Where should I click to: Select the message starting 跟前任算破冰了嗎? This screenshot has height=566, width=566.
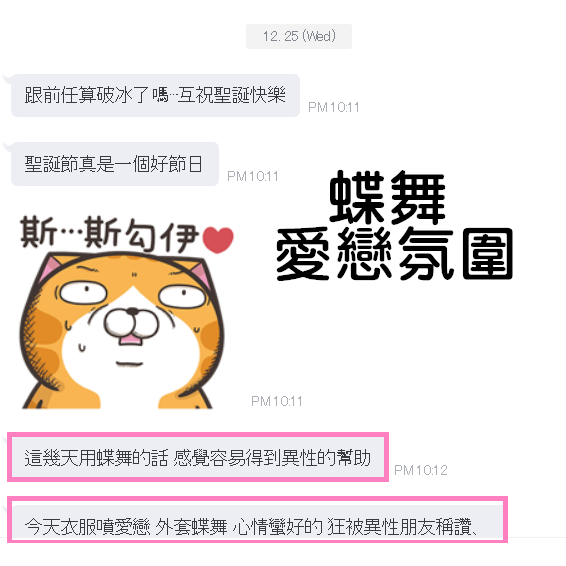pyautogui.click(x=156, y=96)
